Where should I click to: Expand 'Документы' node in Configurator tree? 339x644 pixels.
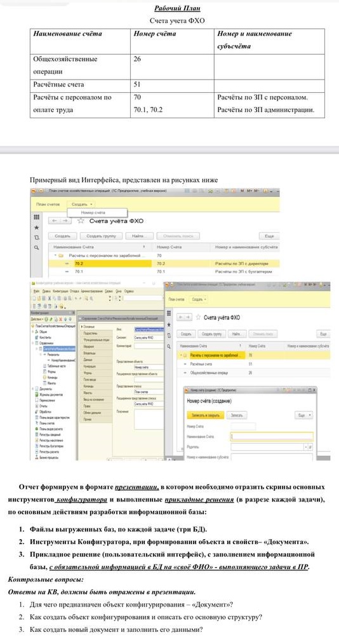pyautogui.click(x=32, y=388)
